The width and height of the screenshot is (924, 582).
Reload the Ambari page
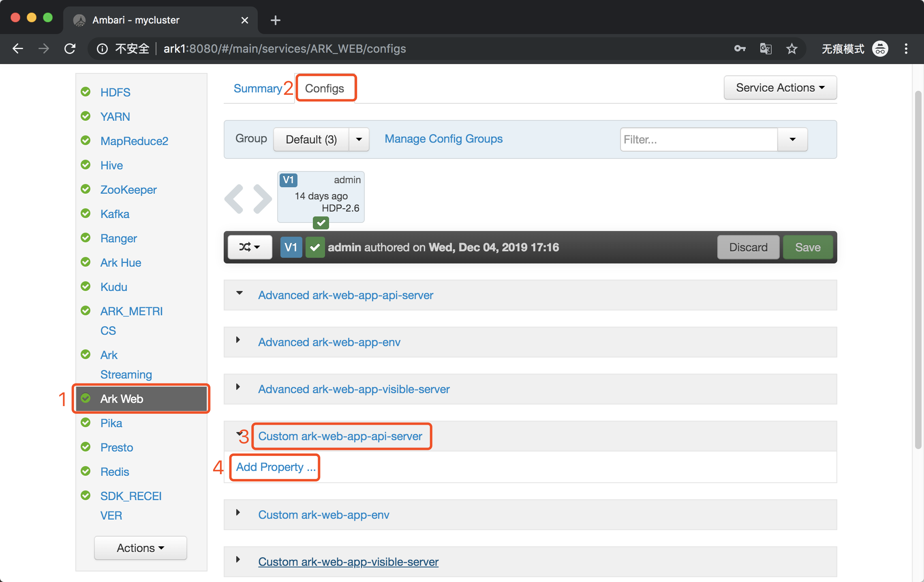point(70,49)
